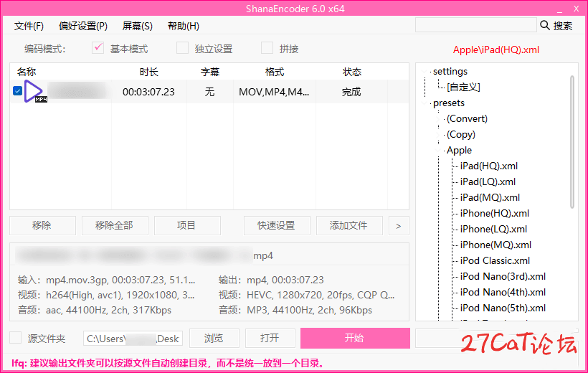Click the lfq suggestion message at bottom
The height and width of the screenshot is (373, 588).
pos(168,363)
